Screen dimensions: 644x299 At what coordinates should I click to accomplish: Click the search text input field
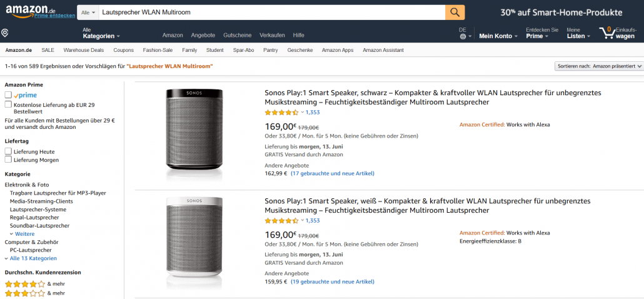pyautogui.click(x=270, y=12)
